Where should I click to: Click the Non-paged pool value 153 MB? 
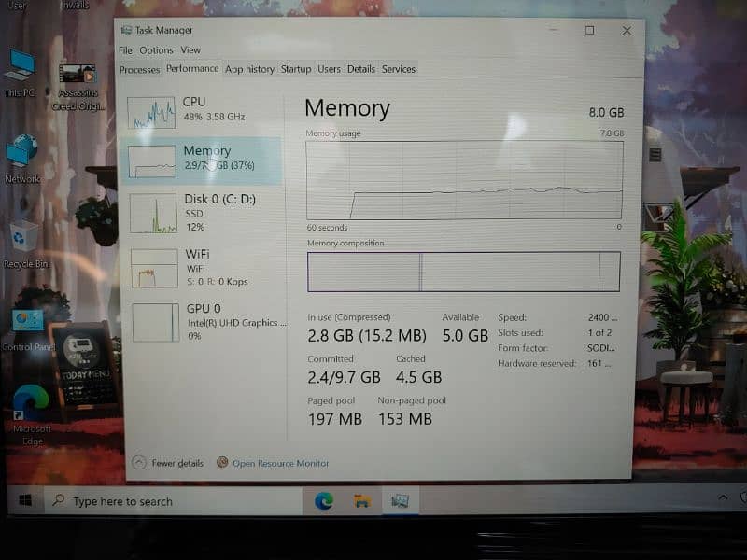(405, 419)
